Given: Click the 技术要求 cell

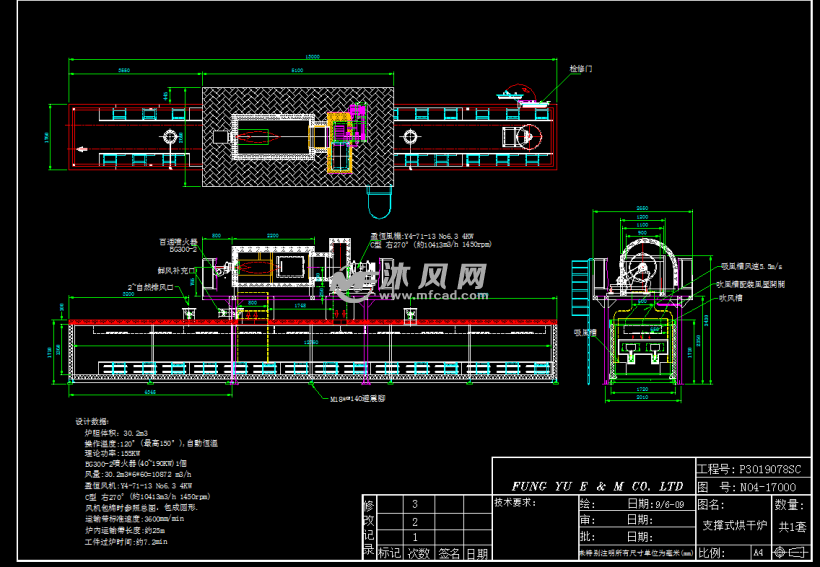Looking at the screenshot, I should pos(516,502).
